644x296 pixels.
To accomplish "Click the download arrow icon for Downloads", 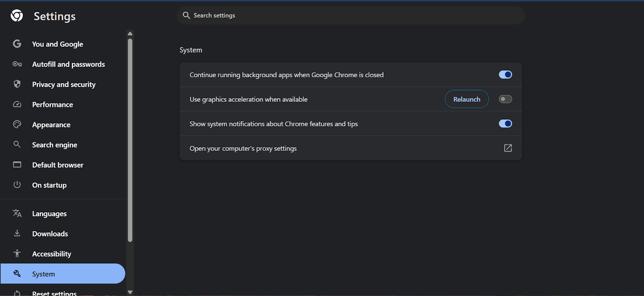I will [x=17, y=233].
